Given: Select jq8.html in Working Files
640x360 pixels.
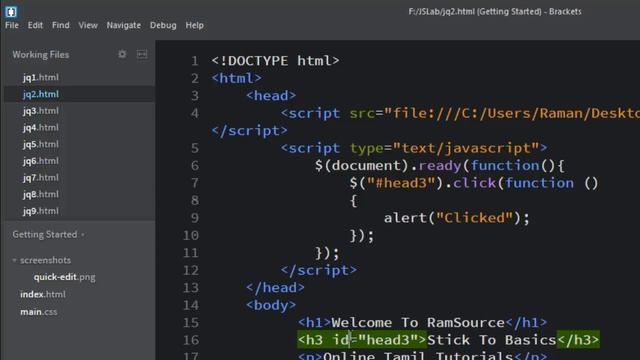Looking at the screenshot, I should point(41,195).
